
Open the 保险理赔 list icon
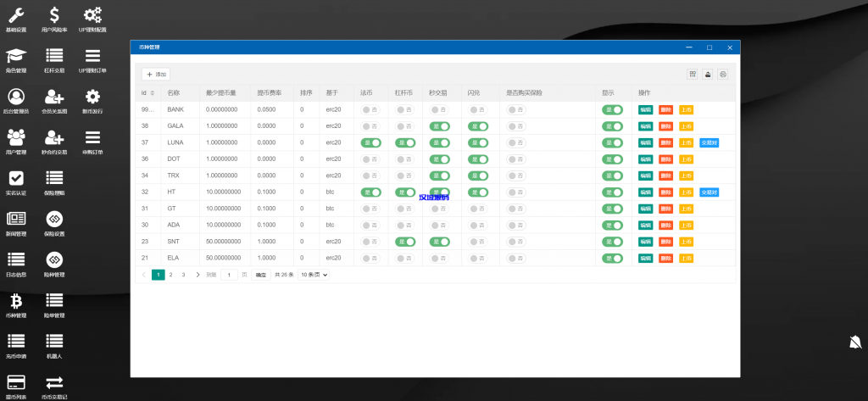tap(54, 178)
